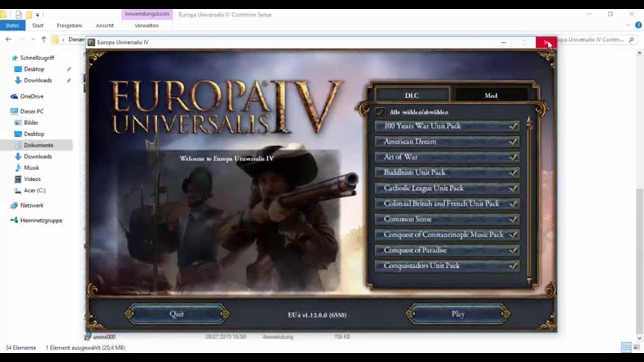Open the Freigeben ribbon tab

69,25
